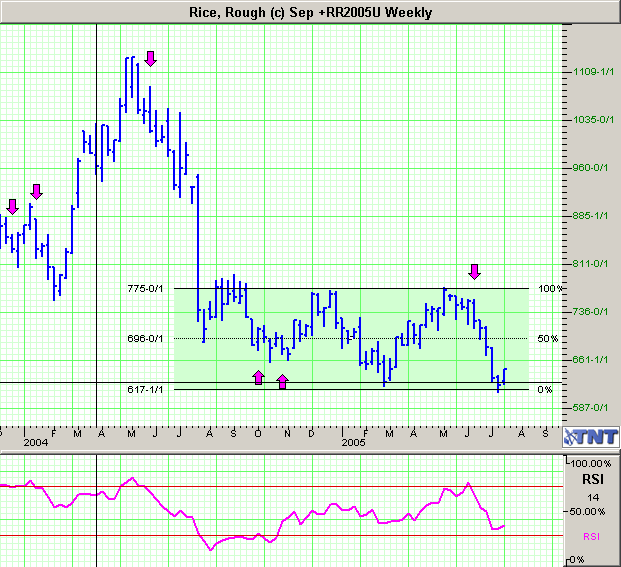The image size is (621, 567).
Task: Click the 2005 year label on time axis
Action: point(352,441)
